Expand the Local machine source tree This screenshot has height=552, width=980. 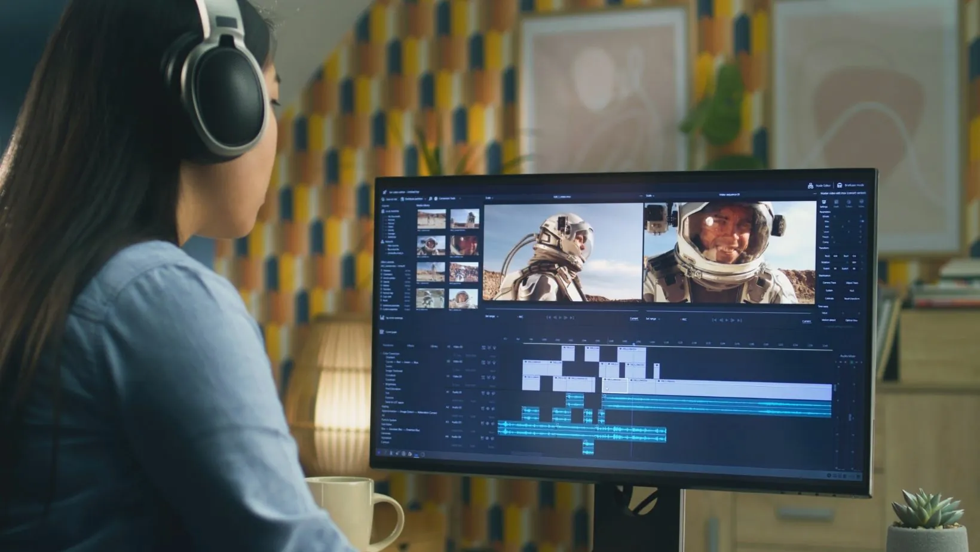click(x=391, y=211)
